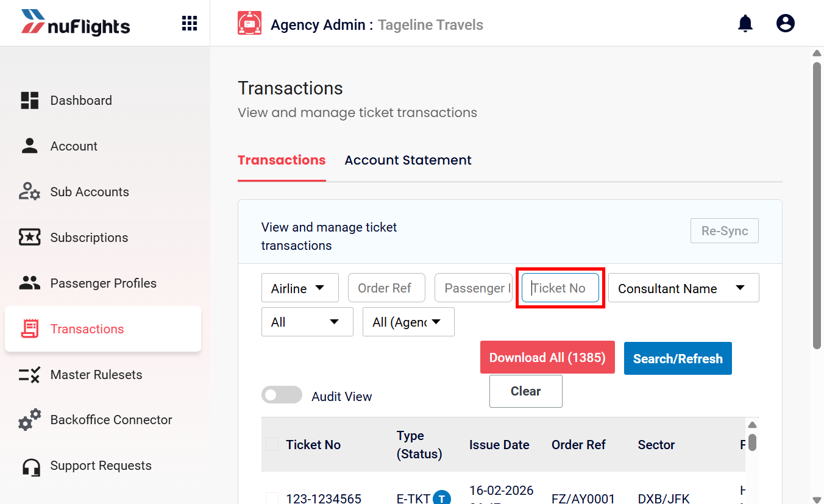Open Sub Accounts from the sidebar icon
This screenshot has height=504, width=824.
tap(29, 192)
